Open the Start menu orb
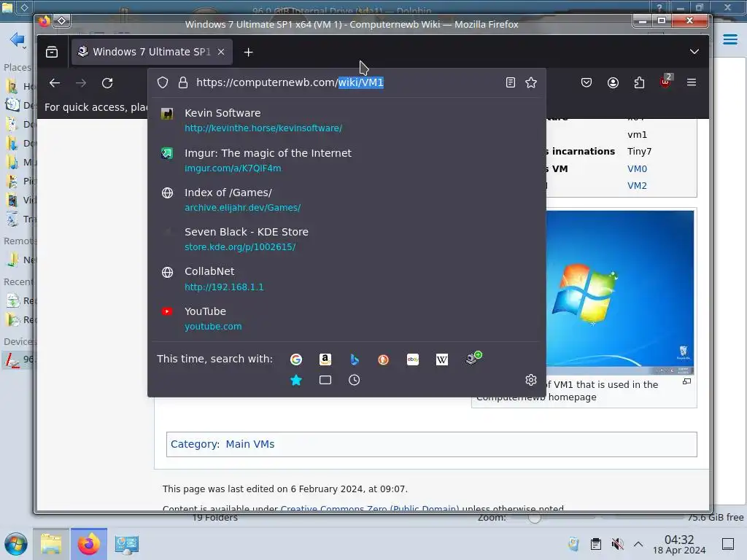 point(16,544)
